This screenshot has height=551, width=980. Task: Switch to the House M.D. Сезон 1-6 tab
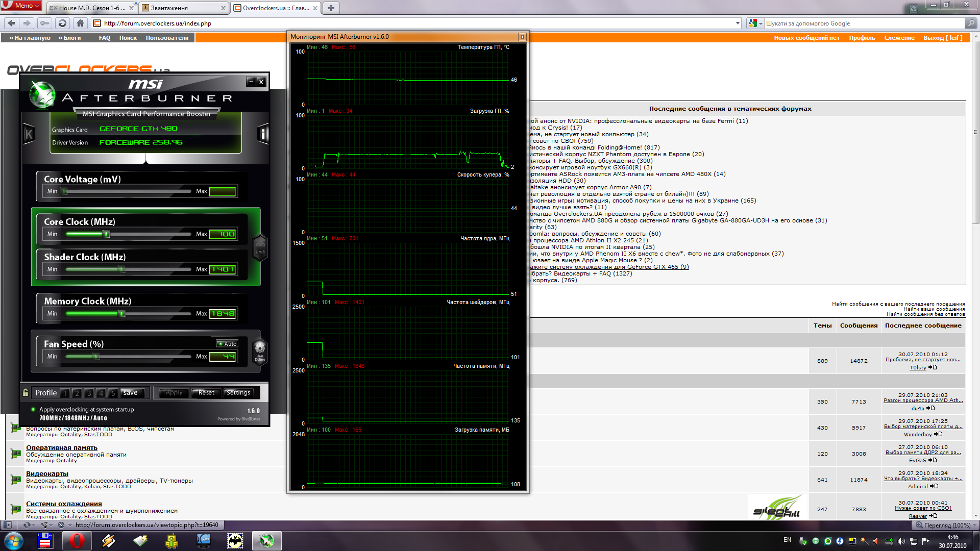tap(91, 8)
